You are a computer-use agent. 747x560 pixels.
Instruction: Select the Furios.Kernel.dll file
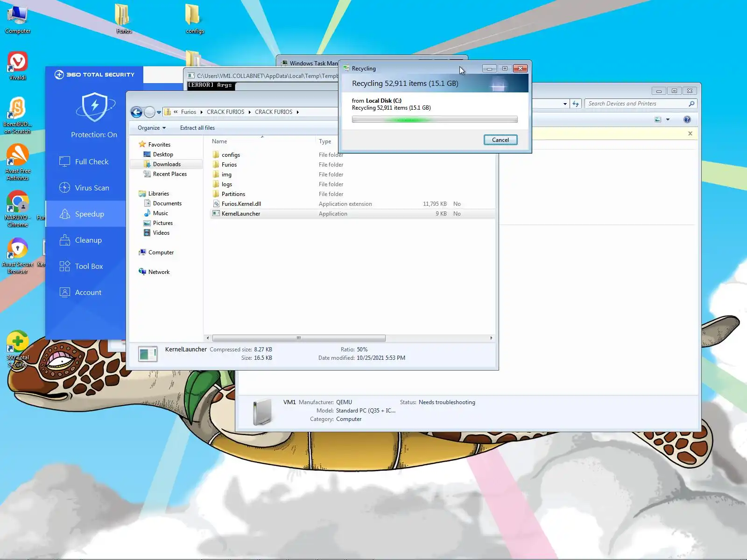[x=353, y=204]
